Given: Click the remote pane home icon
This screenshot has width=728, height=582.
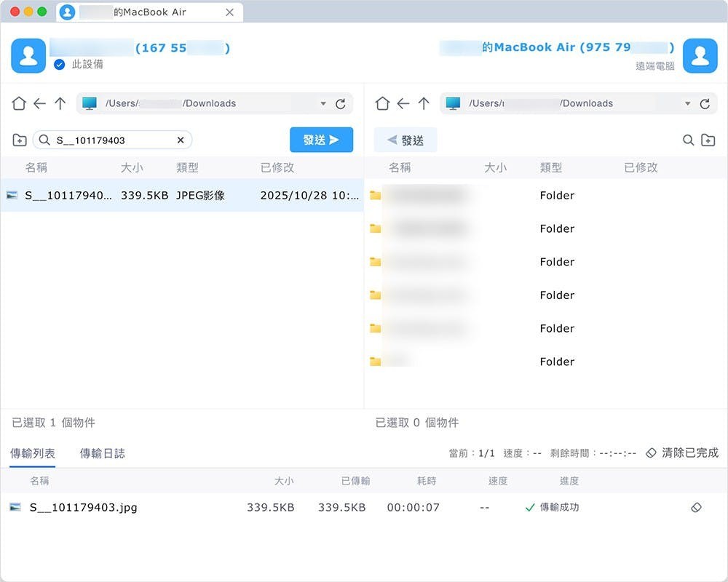Looking at the screenshot, I should (382, 103).
